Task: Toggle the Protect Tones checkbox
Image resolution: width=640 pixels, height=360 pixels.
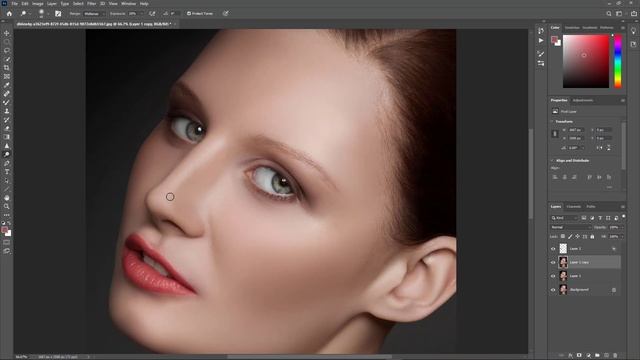Action: pos(189,13)
